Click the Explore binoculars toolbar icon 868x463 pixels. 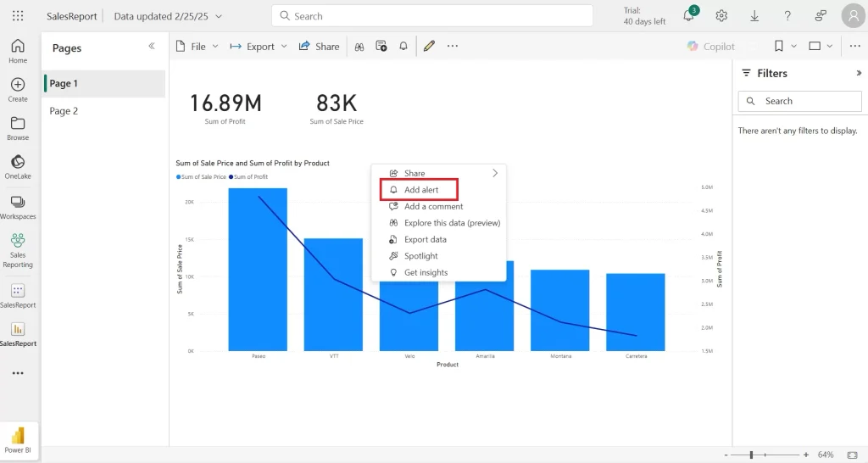pyautogui.click(x=359, y=47)
